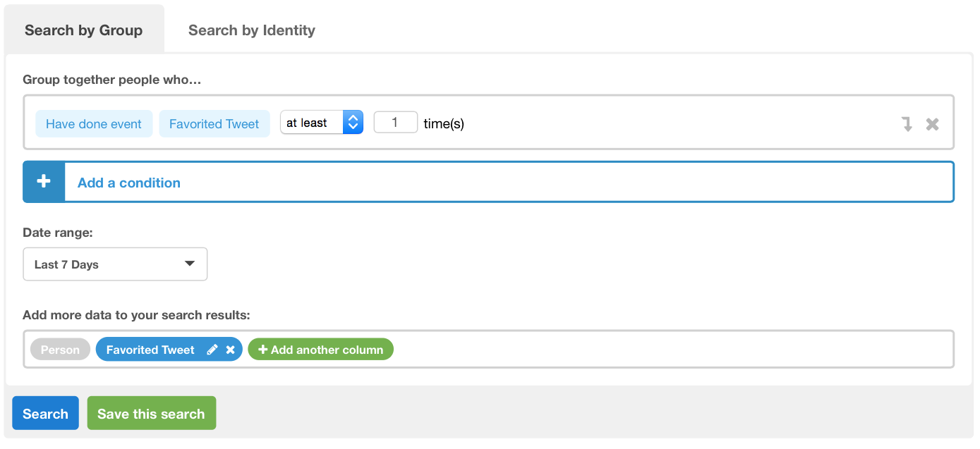Click Save this search button

(x=151, y=414)
